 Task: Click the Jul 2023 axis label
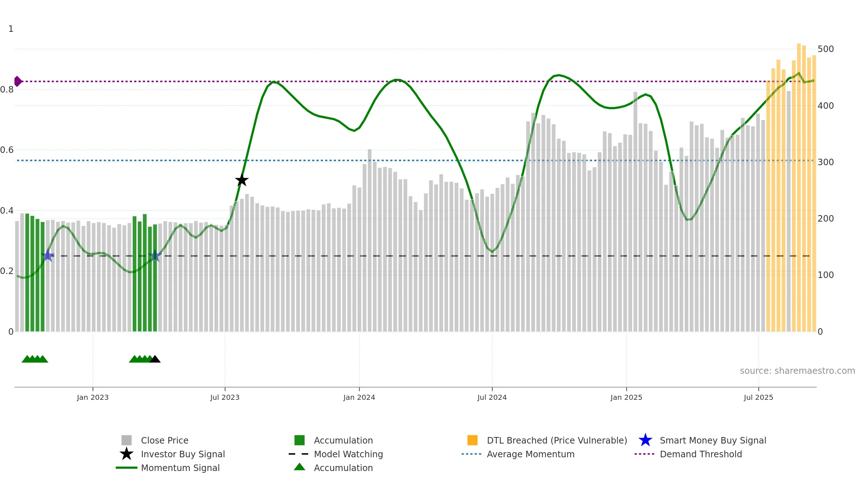[x=225, y=397]
